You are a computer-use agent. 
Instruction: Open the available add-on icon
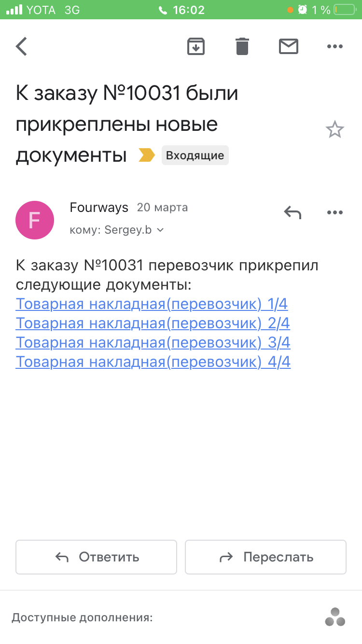tap(334, 617)
